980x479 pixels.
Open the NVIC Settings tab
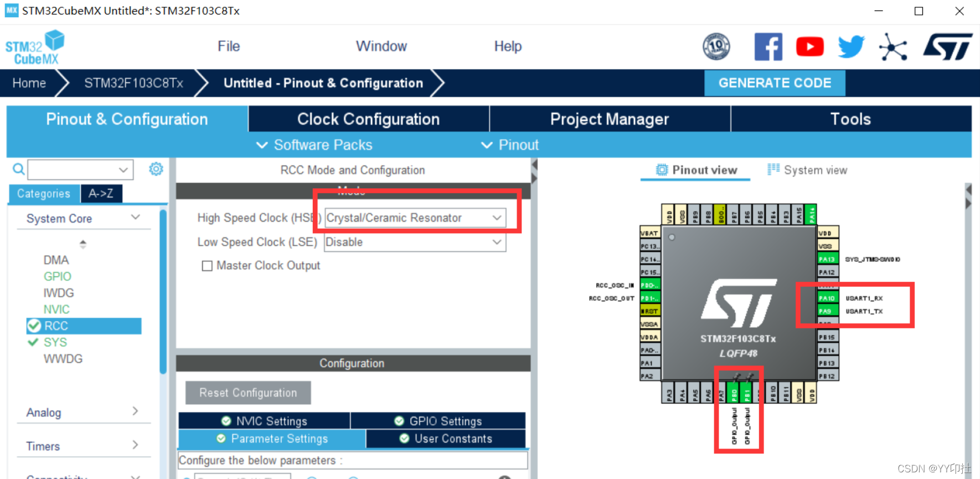[264, 421]
